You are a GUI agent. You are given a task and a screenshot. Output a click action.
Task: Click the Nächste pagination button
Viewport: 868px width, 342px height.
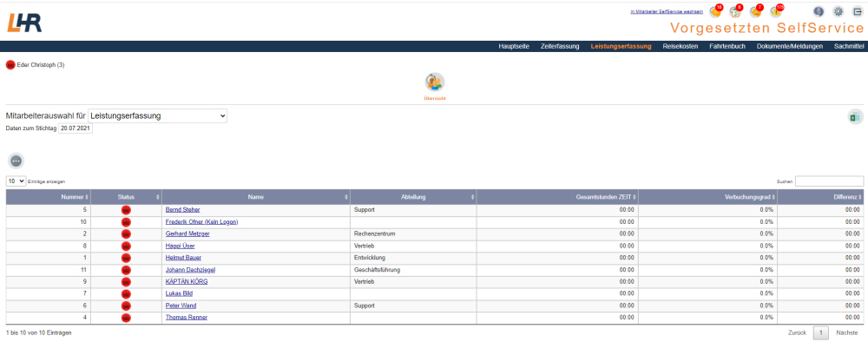coord(847,332)
